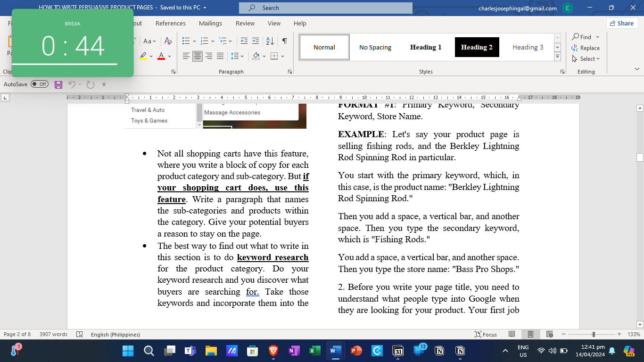Expand the highlight color dropdown arrow
644x362 pixels.
[x=151, y=56]
